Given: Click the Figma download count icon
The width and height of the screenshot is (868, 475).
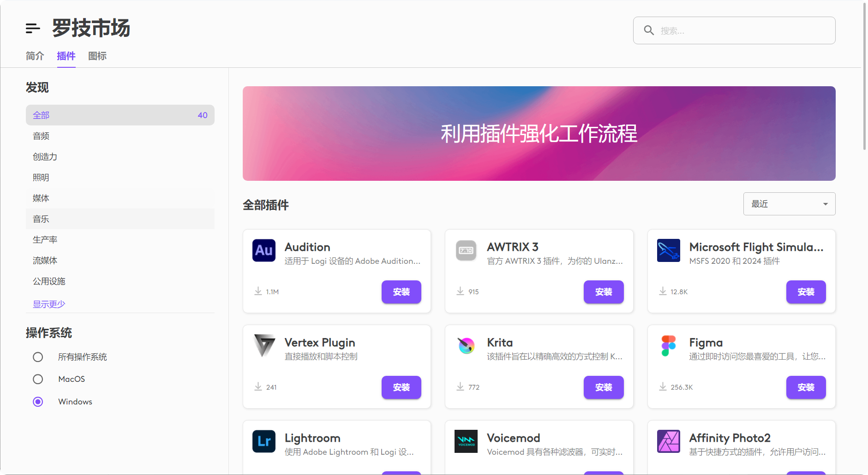Looking at the screenshot, I should pyautogui.click(x=663, y=387).
